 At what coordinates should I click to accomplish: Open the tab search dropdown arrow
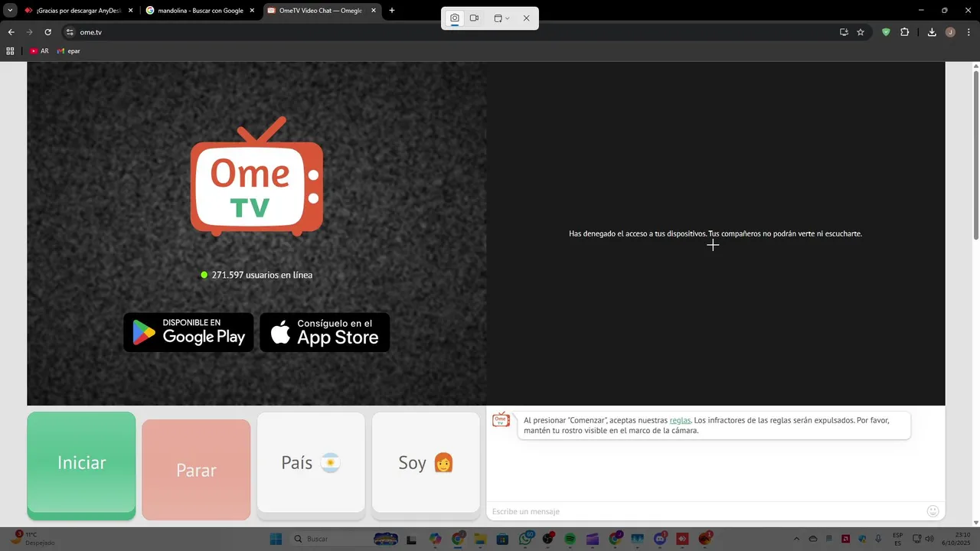click(x=10, y=11)
